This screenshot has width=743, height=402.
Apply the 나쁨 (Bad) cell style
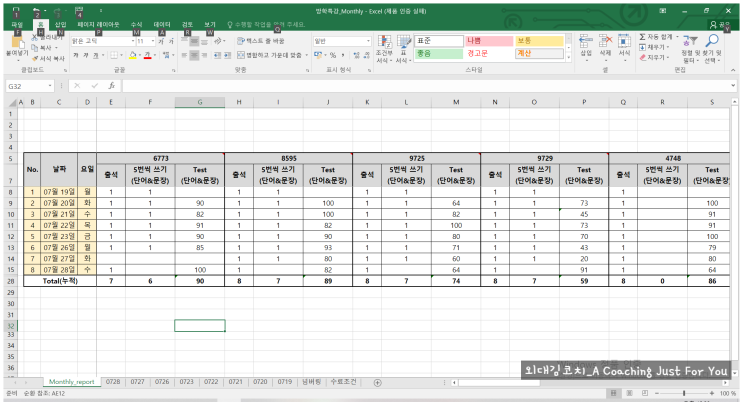tap(489, 41)
